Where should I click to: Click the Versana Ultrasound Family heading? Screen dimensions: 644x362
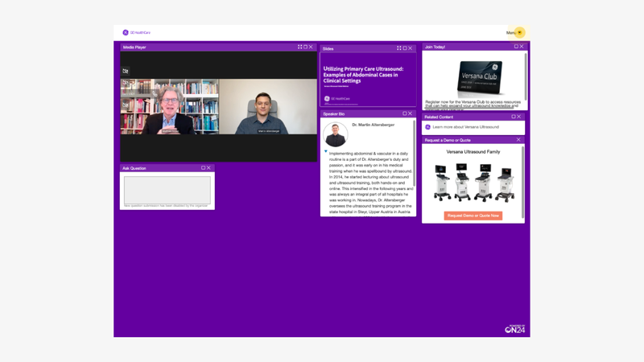tap(473, 152)
